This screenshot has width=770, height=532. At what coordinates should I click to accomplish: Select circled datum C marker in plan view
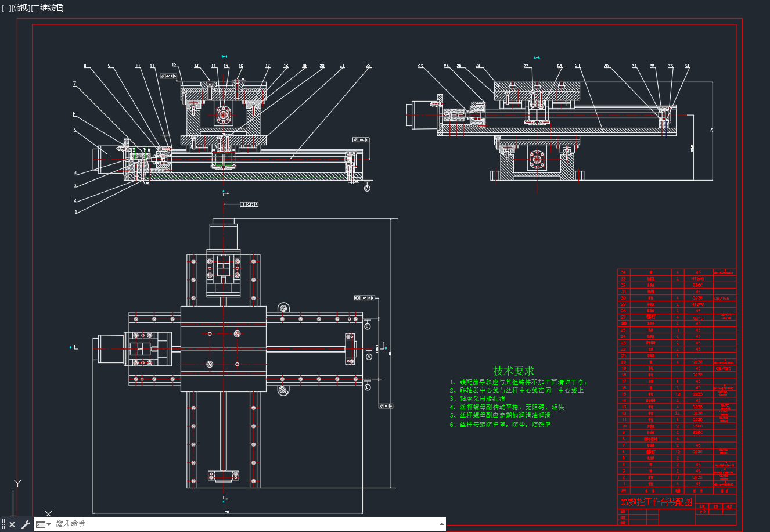pyautogui.click(x=367, y=387)
